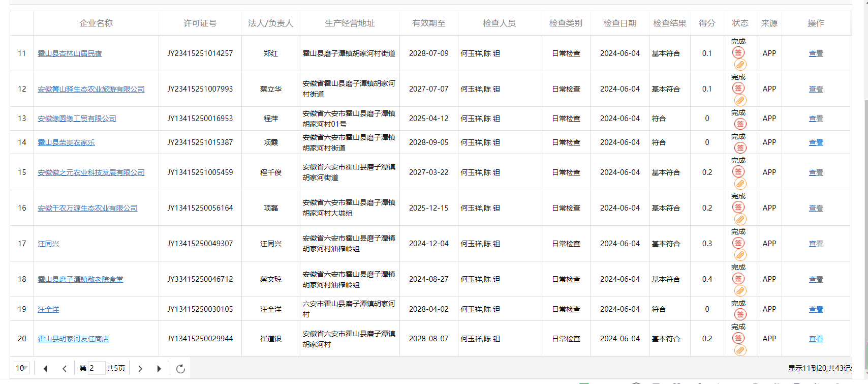The image size is (868, 384).
Task: Click the orange paperclip attachment icon in row 12
Action: [740, 100]
